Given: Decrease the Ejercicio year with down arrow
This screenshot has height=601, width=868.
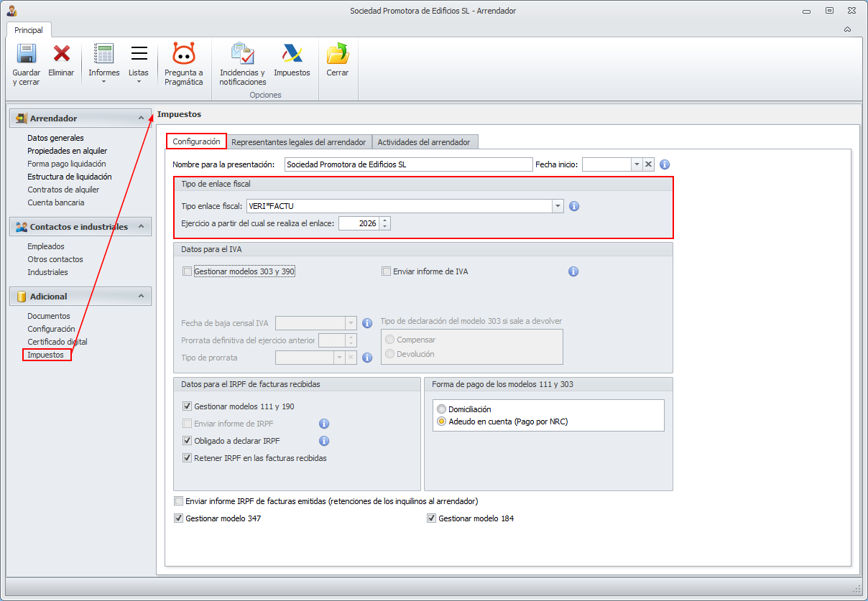Looking at the screenshot, I should (x=385, y=226).
